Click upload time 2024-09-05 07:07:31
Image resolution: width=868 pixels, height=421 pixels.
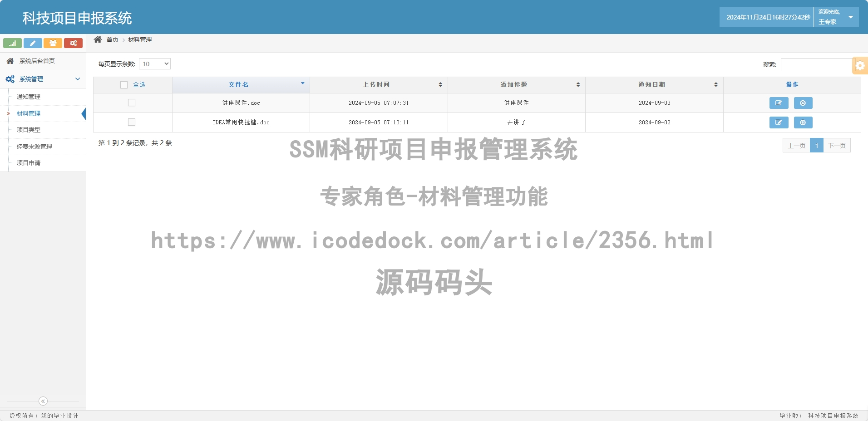point(379,103)
